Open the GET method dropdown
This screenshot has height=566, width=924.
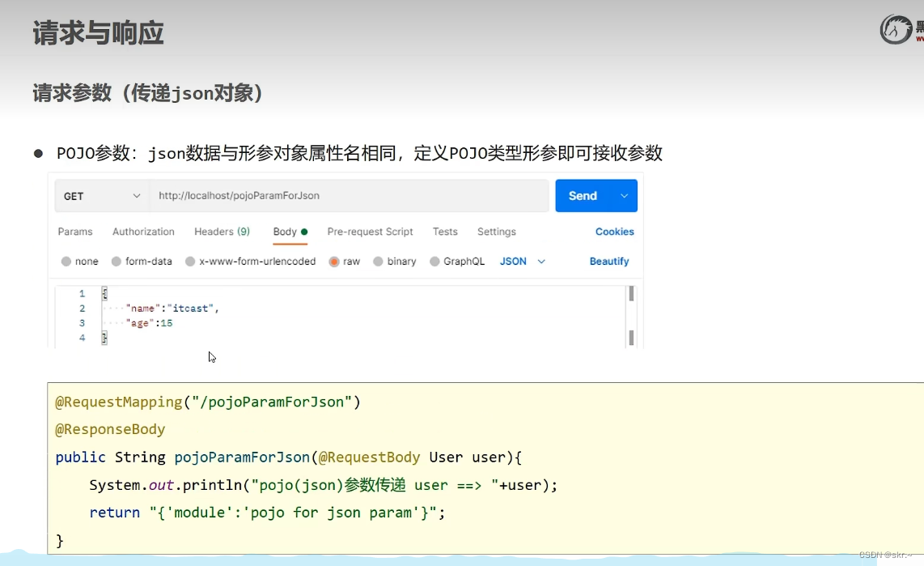point(101,195)
